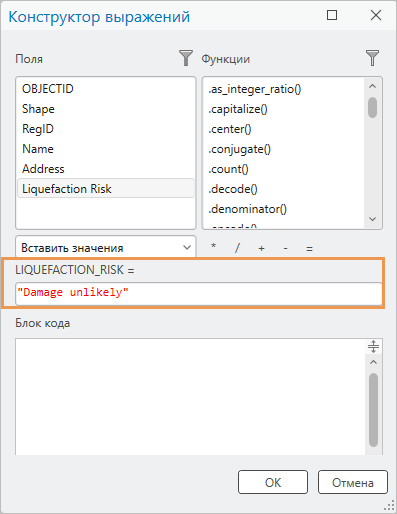The image size is (397, 514).
Task: Toggle code block pane expand icon
Action: [x=373, y=347]
